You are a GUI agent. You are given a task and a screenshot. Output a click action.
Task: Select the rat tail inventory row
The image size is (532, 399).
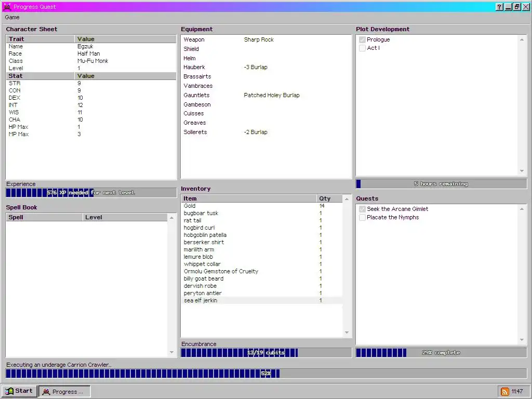pyautogui.click(x=262, y=220)
